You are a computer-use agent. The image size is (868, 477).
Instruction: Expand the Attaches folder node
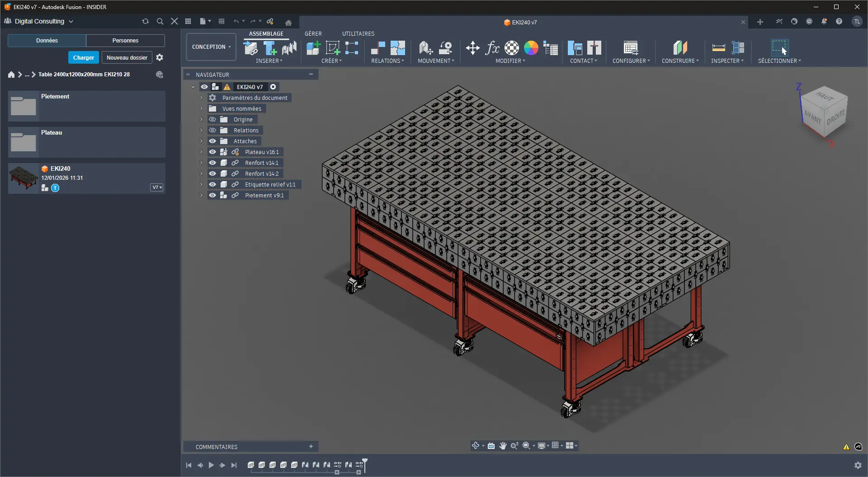pyautogui.click(x=201, y=141)
